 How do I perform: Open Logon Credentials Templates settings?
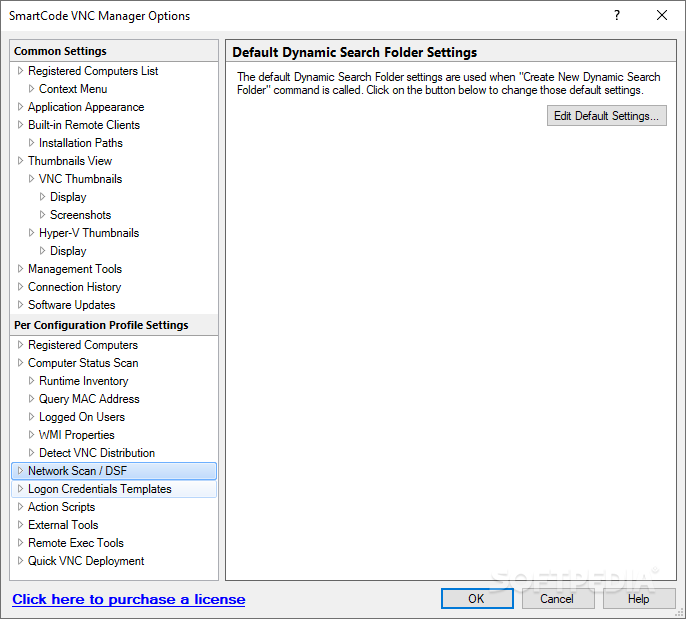pyautogui.click(x=114, y=489)
